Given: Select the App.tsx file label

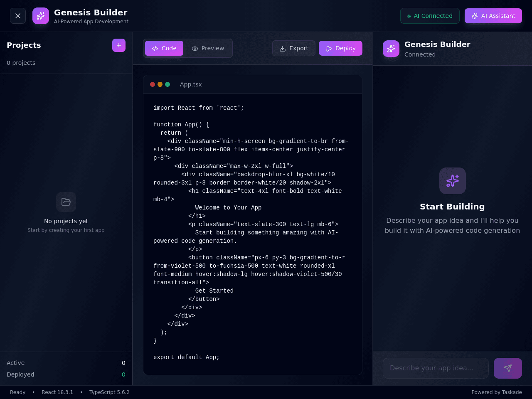Looking at the screenshot, I should click(x=191, y=84).
